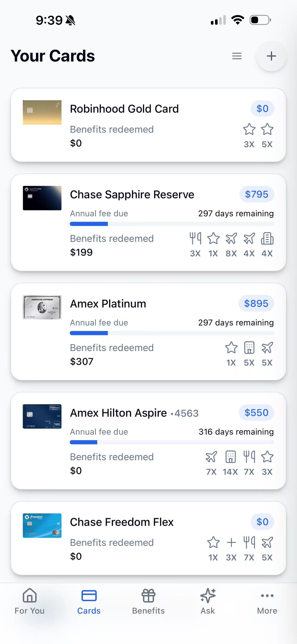Tap the 4X document icon on Sapphire Reserve

click(267, 238)
